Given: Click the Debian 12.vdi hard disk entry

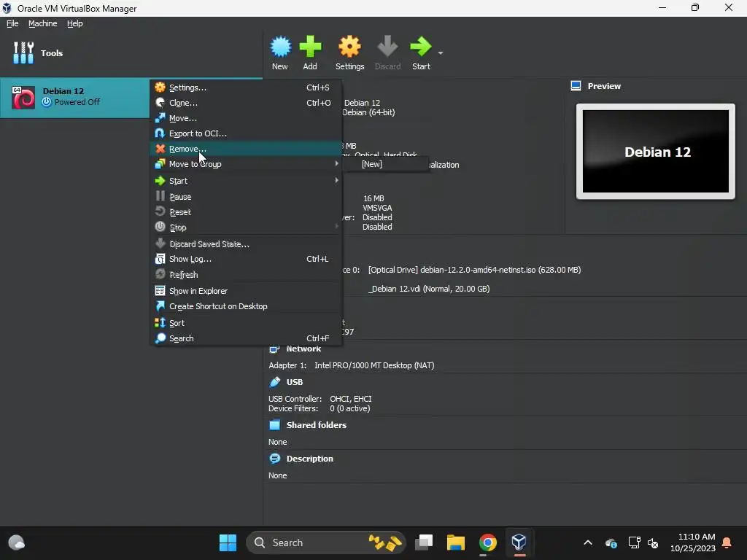Looking at the screenshot, I should point(429,289).
